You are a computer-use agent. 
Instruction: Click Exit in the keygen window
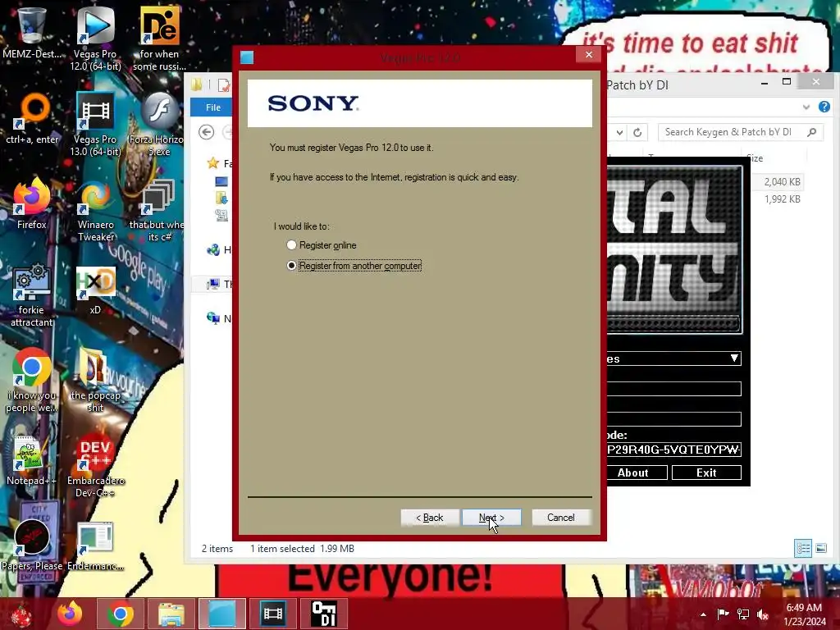click(x=706, y=472)
